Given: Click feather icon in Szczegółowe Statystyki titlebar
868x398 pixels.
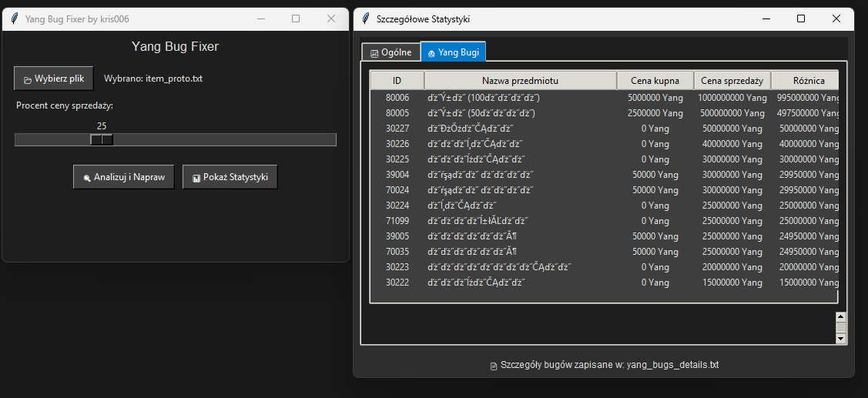Looking at the screenshot, I should click(365, 18).
